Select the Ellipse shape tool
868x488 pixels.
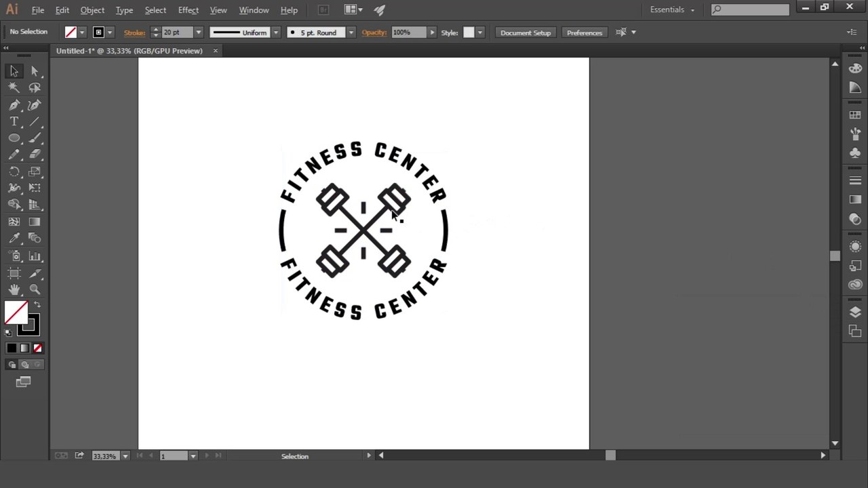click(14, 138)
